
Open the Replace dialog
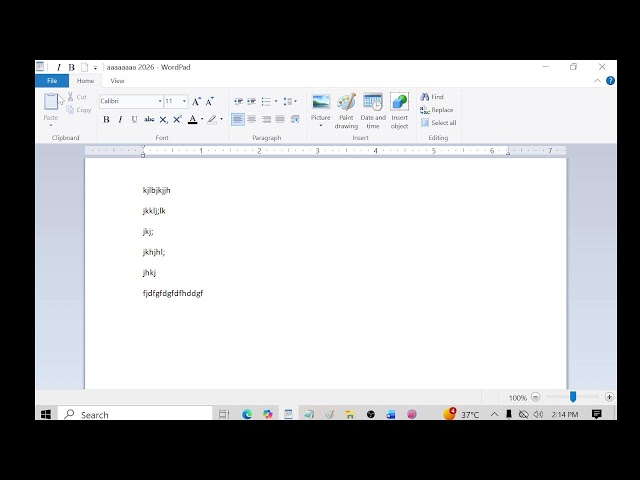click(437, 110)
